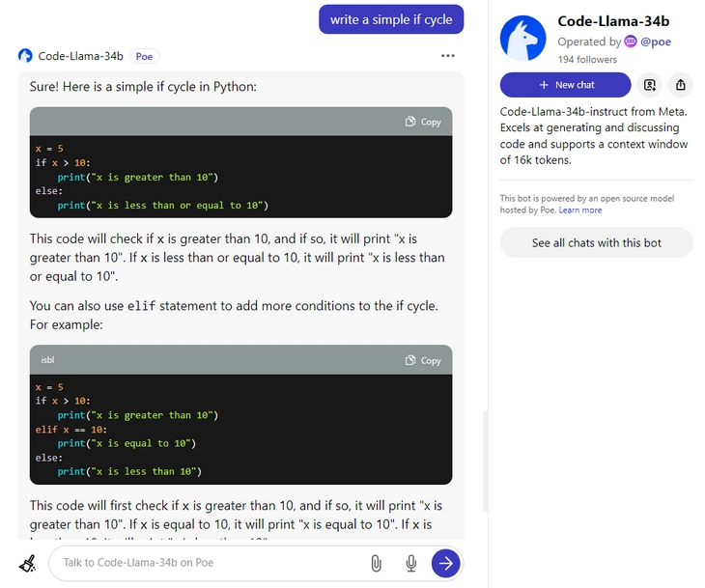The image size is (705, 588).
Task: Click See all chats with this bot
Action: (x=596, y=242)
